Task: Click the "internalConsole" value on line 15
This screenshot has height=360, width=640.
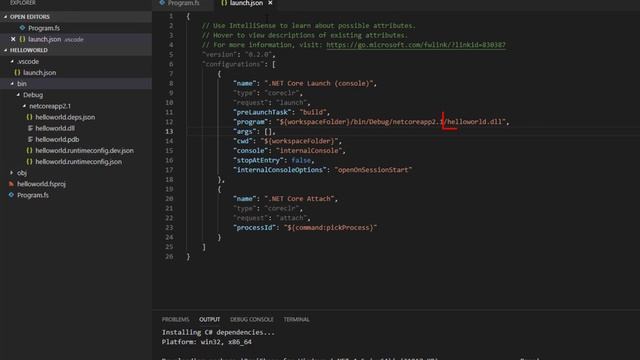Action: 309,151
